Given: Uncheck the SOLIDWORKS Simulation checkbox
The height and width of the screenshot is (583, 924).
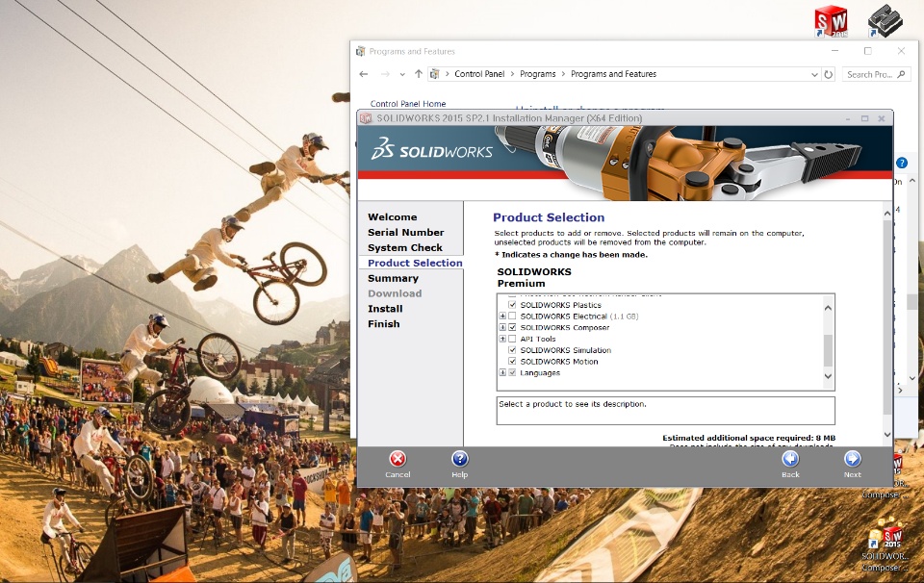Looking at the screenshot, I should [x=512, y=350].
